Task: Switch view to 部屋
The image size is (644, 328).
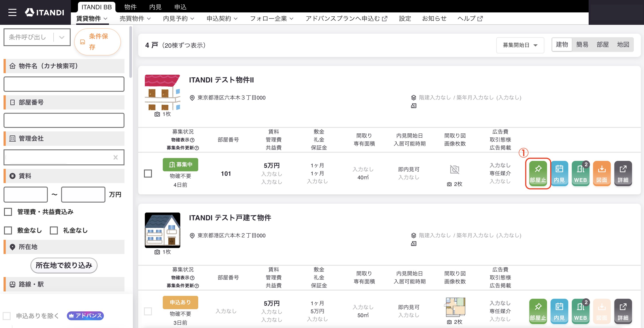Action: click(x=603, y=45)
